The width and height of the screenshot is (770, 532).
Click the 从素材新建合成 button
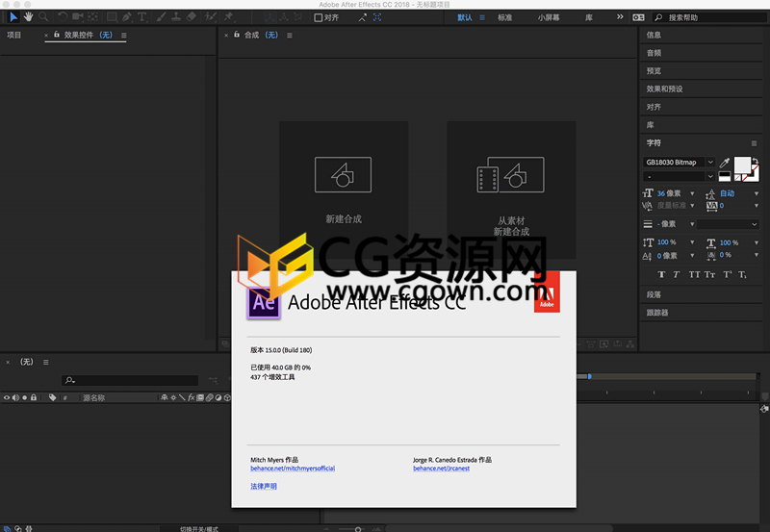point(511,190)
